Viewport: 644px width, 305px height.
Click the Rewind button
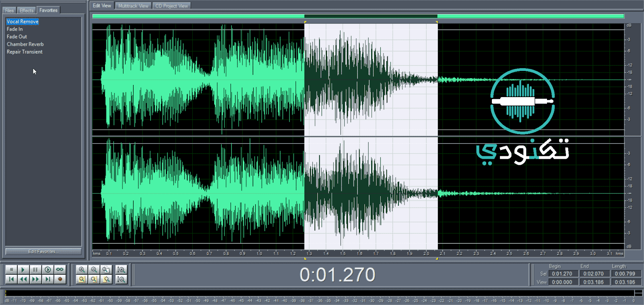(23, 279)
